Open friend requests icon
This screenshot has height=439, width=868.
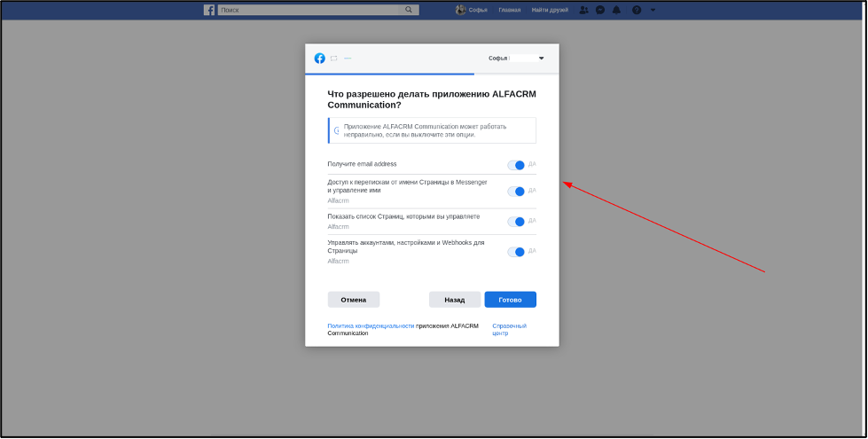pos(583,10)
